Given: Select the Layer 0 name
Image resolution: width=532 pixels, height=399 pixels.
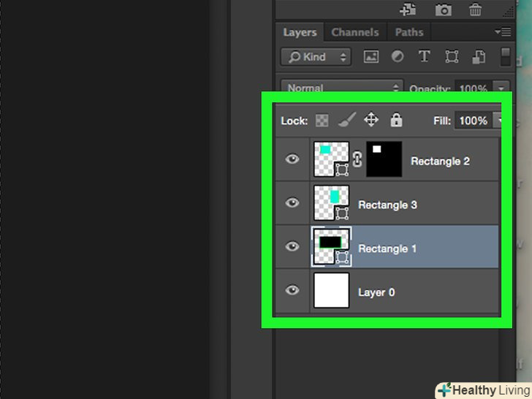Looking at the screenshot, I should click(x=376, y=292).
